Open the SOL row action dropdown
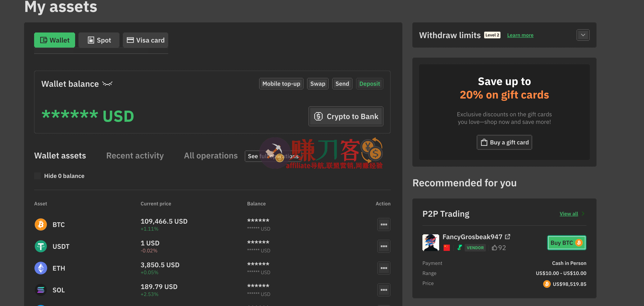 (384, 290)
